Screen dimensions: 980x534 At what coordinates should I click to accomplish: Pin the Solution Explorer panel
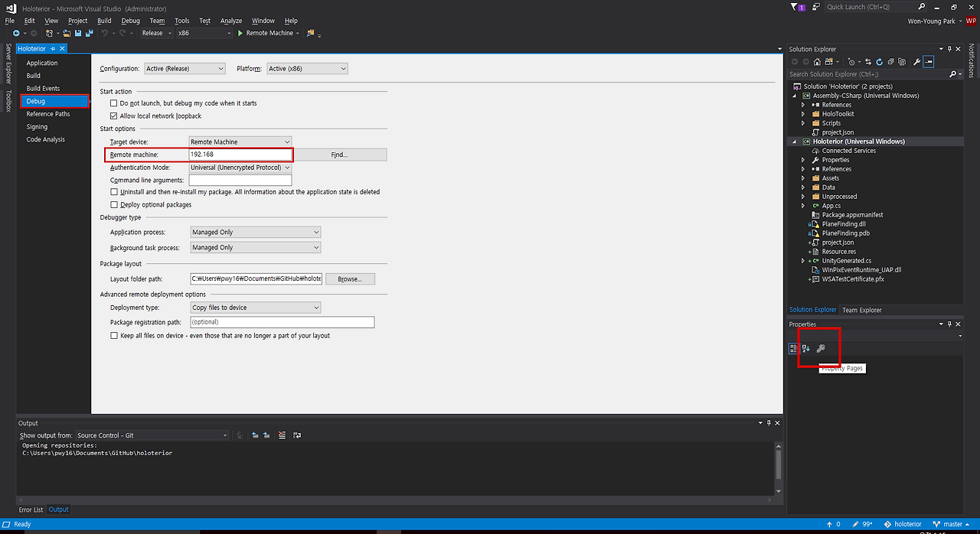[x=949, y=49]
